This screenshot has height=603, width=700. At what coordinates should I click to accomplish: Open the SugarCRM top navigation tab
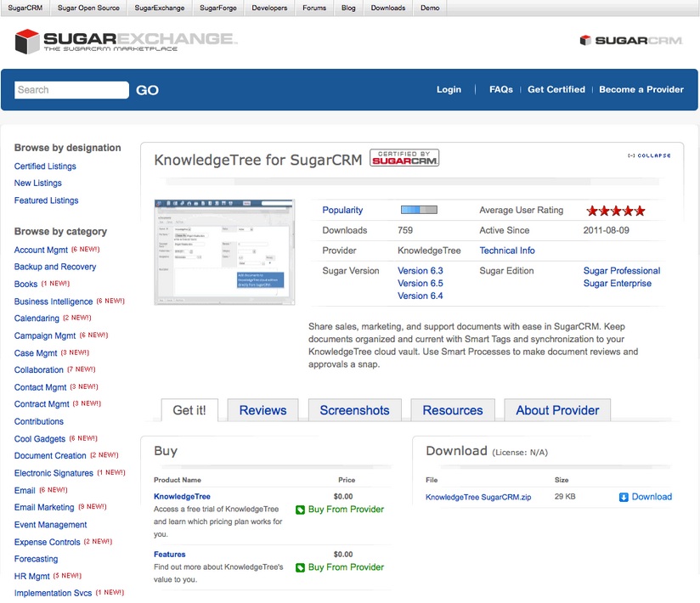coord(25,8)
